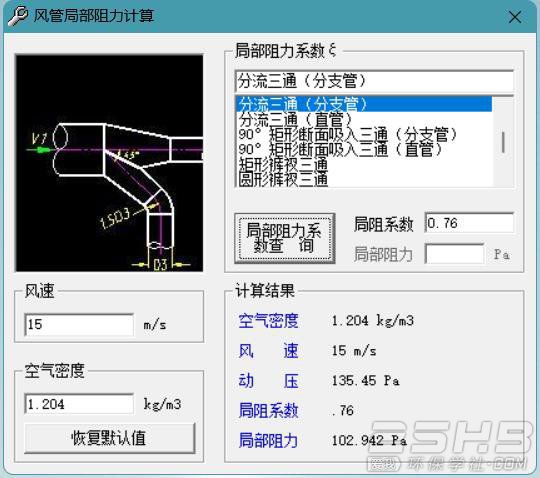Choose 90° 矩形断面吸入三通（分支管）
Viewport: 540px width, 478px height.
(x=364, y=134)
